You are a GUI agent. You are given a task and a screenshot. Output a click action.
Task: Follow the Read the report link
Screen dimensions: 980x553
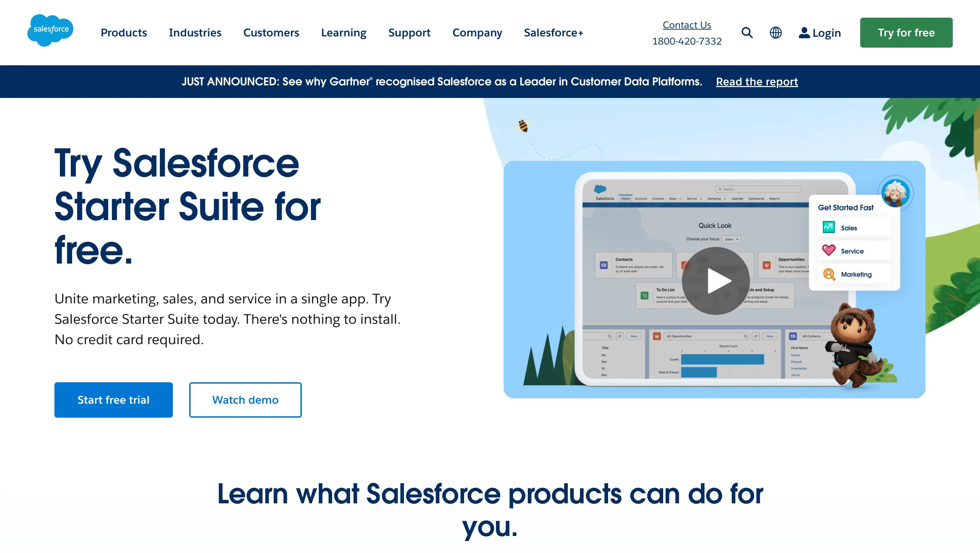(x=756, y=81)
